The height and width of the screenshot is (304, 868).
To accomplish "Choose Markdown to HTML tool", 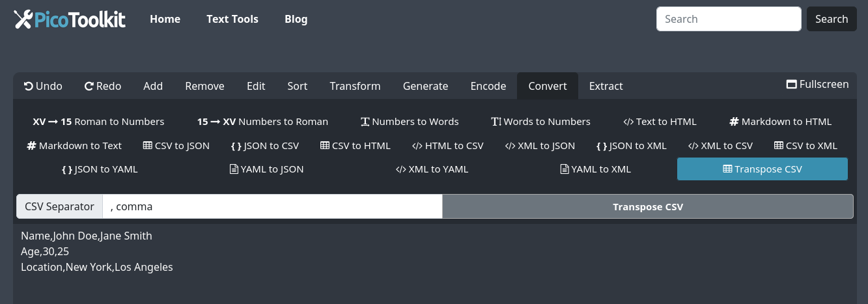I will pos(780,122).
